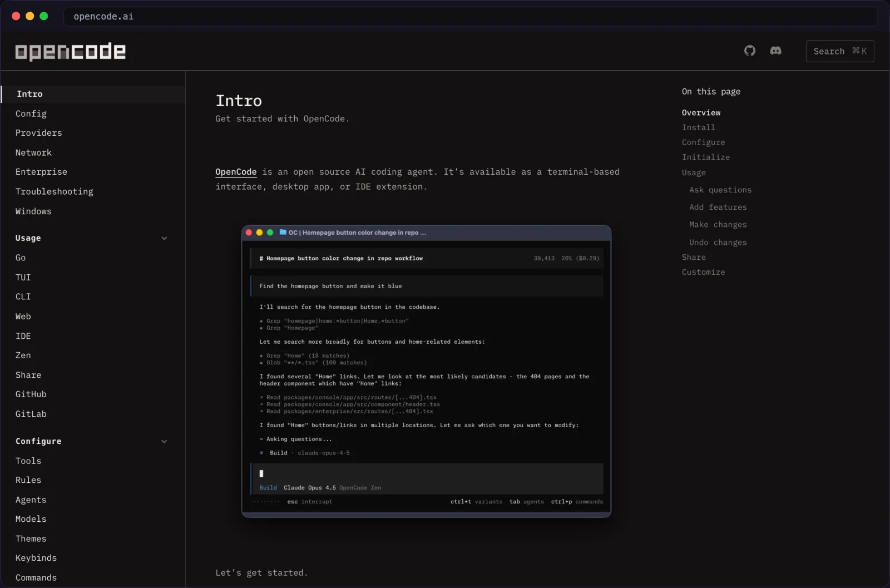Select Zen in the sidebar
Viewport: 890px width, 588px height.
coord(23,355)
